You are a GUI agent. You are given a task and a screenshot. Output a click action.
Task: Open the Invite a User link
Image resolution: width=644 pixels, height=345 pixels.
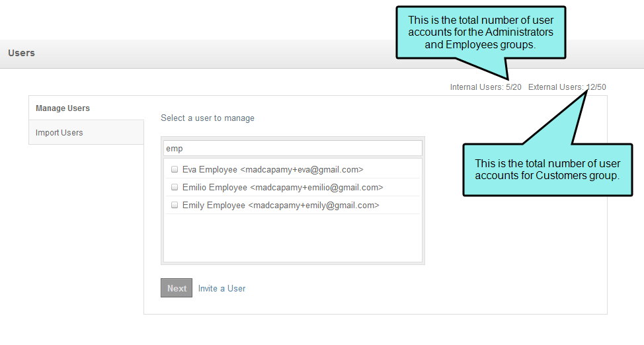point(221,288)
